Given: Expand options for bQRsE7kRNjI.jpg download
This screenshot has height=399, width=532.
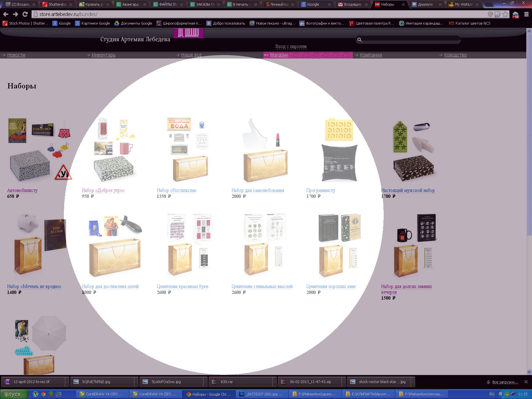Looking at the screenshot, I should pos(136,382).
